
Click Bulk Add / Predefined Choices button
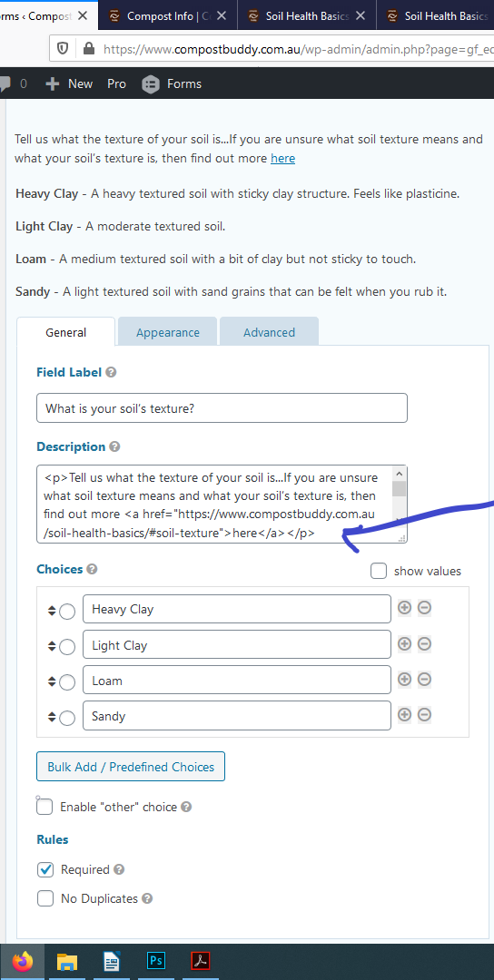point(131,767)
